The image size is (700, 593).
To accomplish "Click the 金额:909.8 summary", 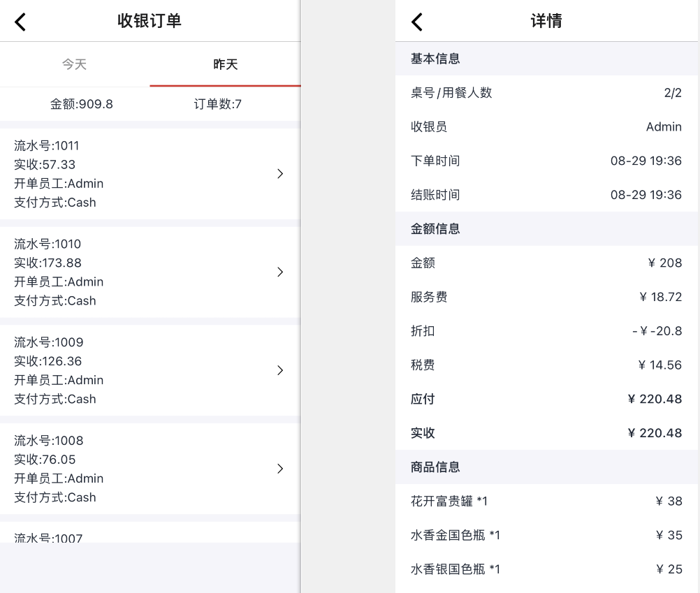I will [x=81, y=104].
